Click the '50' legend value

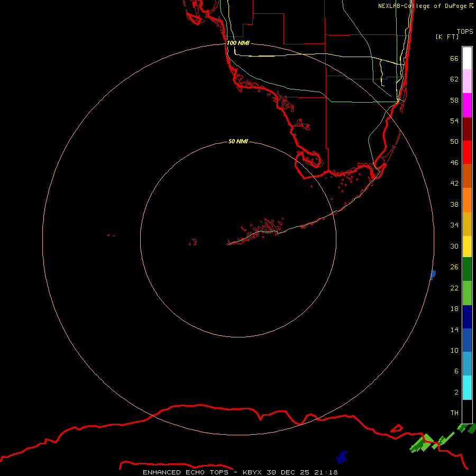[454, 142]
